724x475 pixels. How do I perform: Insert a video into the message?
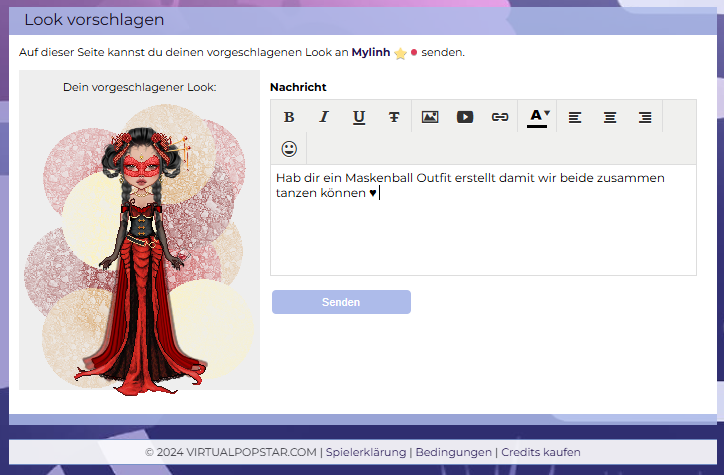click(465, 117)
